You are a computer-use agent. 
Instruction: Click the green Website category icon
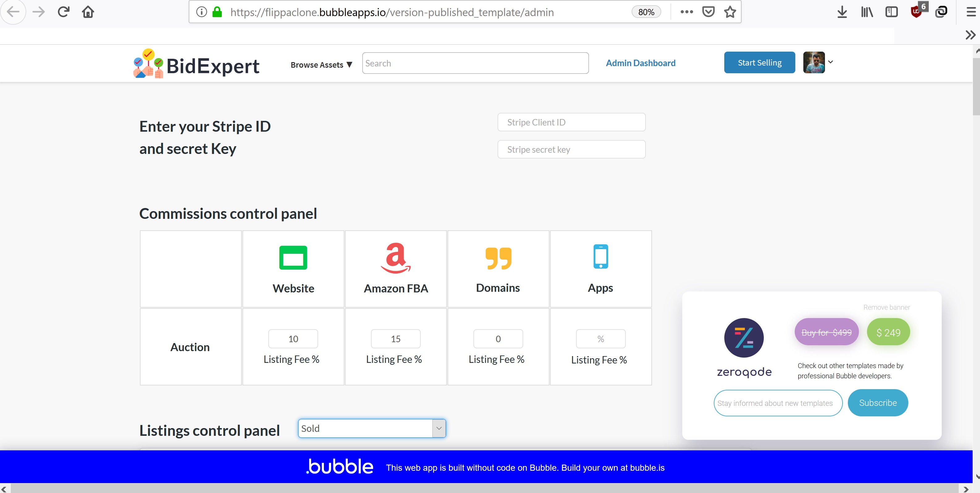click(x=293, y=257)
